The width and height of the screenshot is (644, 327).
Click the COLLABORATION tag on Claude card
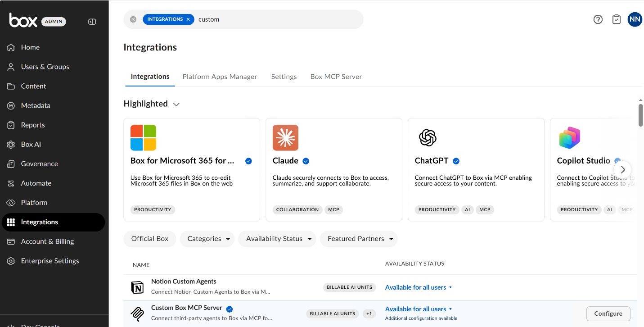coord(297,210)
